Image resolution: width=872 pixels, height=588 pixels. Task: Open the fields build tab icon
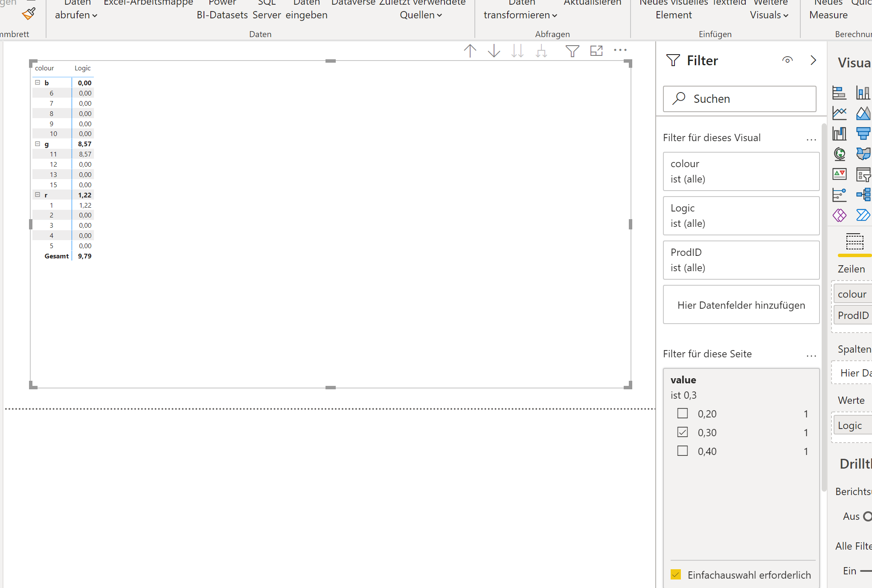tap(855, 242)
